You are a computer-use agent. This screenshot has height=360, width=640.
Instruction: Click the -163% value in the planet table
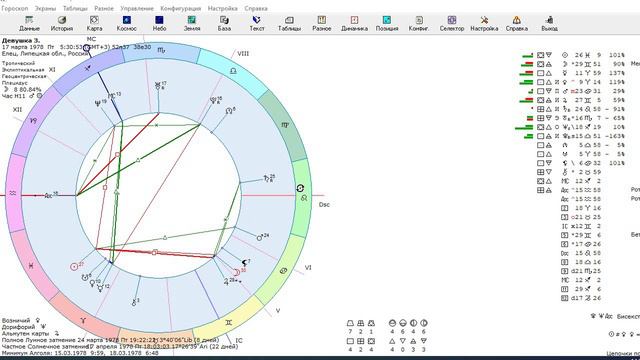coord(616,136)
